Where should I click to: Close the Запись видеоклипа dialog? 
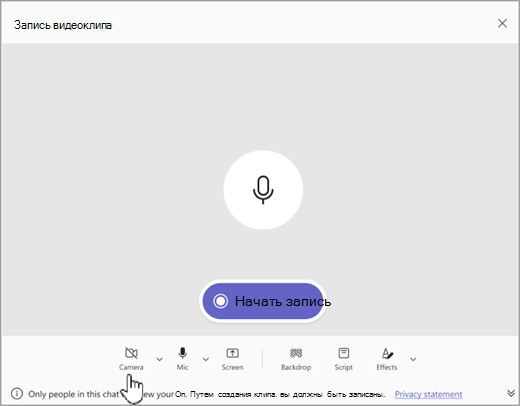coord(502,23)
